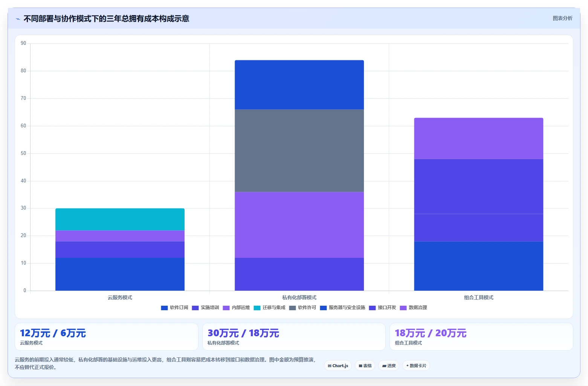Viewport: 588px width, 386px height.
Task: Hide the 迁移与集成 dataset via legend
Action: point(269,308)
